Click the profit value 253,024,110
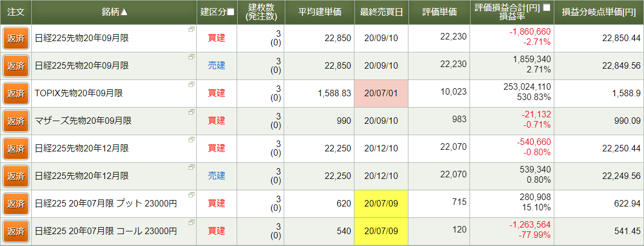The width and height of the screenshot is (644, 246). pyautogui.click(x=527, y=87)
